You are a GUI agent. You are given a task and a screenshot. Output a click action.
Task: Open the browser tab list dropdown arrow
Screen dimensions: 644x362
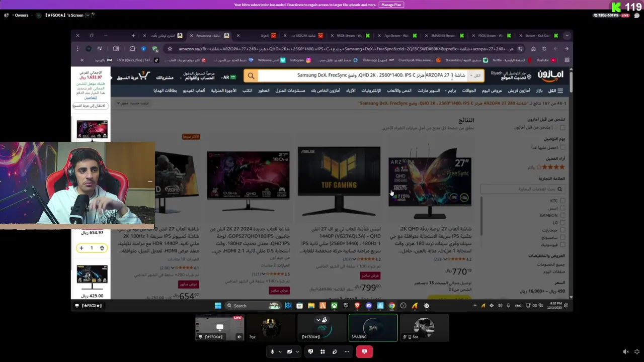(567, 36)
